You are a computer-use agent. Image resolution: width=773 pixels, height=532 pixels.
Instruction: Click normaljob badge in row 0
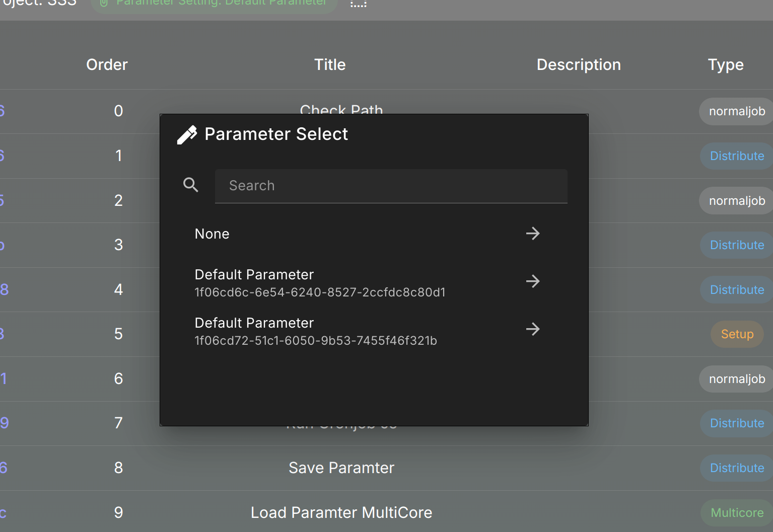(737, 111)
